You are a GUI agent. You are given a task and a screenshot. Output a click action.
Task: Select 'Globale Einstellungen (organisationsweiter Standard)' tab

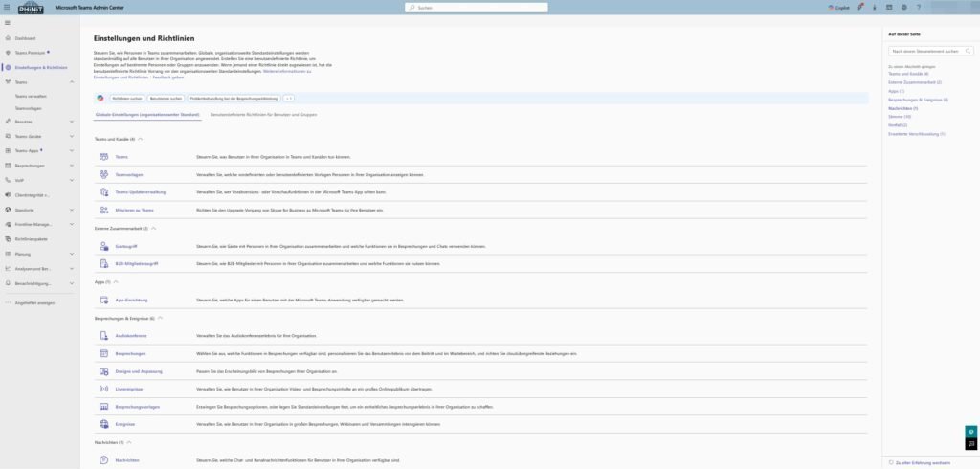coord(147,115)
